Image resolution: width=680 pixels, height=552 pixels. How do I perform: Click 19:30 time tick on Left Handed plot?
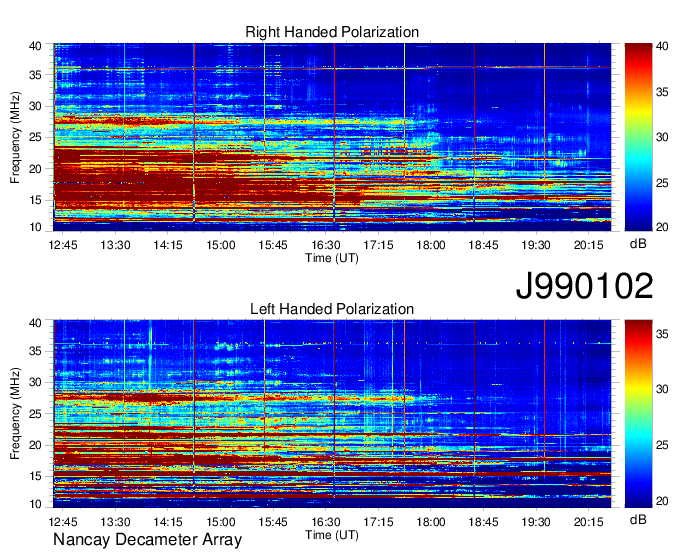click(x=536, y=522)
